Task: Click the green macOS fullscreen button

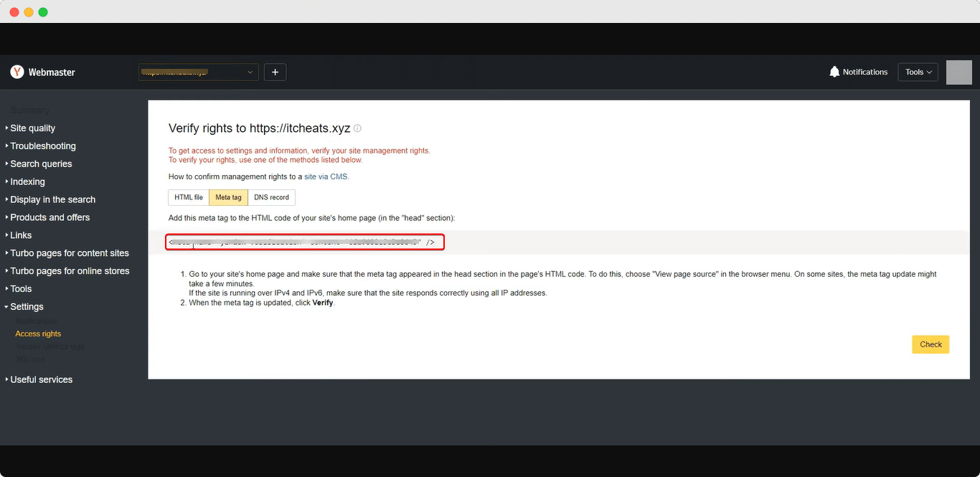Action: click(43, 12)
